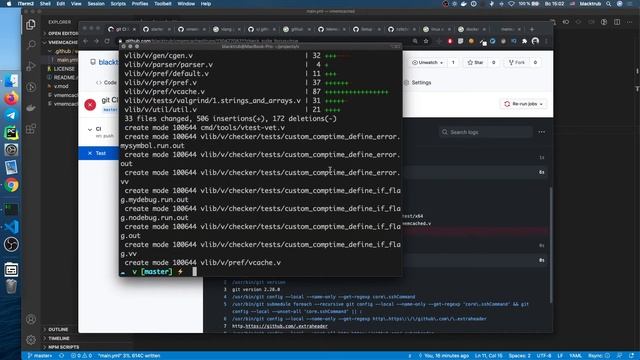Bookmark this page with the star icon
The height and width of the screenshot is (360, 640).
point(426,41)
